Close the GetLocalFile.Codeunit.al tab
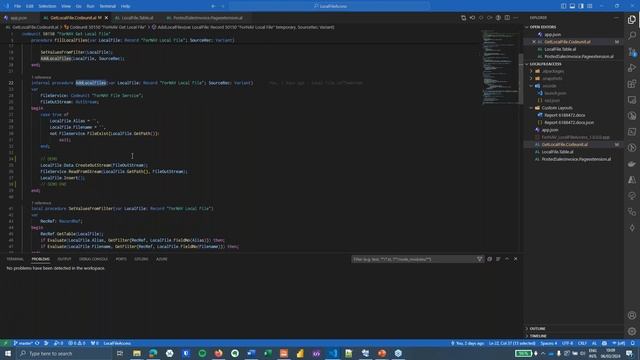This screenshot has height=360, width=640. 107,18
